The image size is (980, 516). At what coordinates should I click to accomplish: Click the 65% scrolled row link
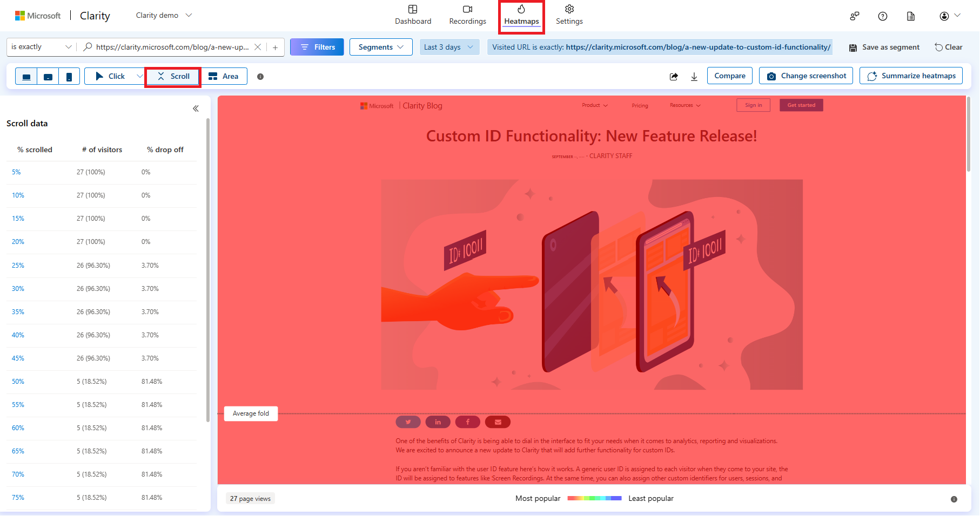pos(18,451)
